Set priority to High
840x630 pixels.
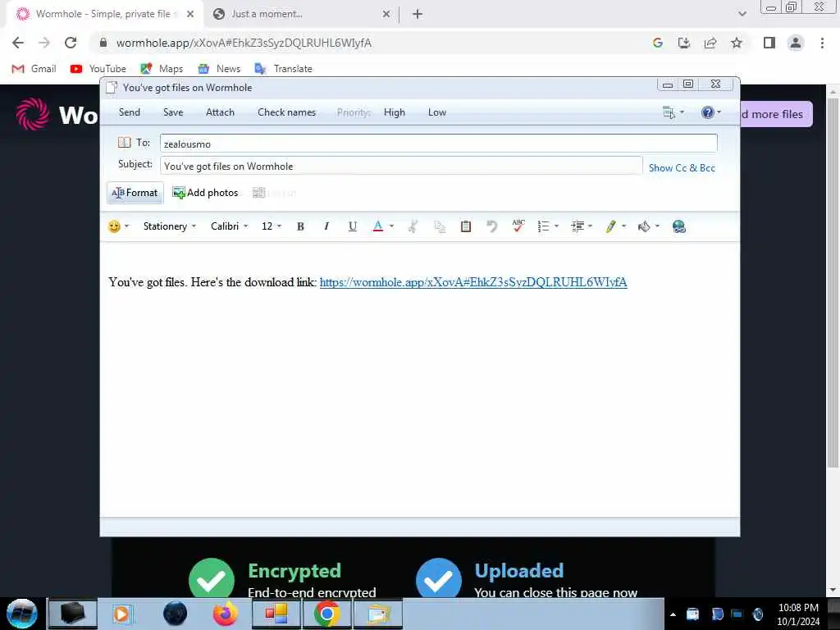click(x=395, y=112)
